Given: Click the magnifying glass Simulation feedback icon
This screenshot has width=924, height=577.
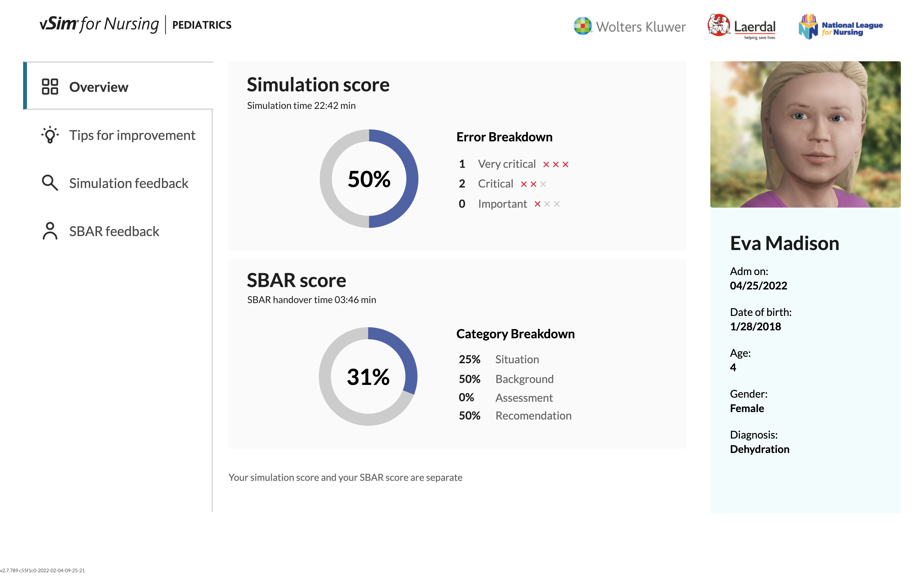Looking at the screenshot, I should pyautogui.click(x=50, y=183).
